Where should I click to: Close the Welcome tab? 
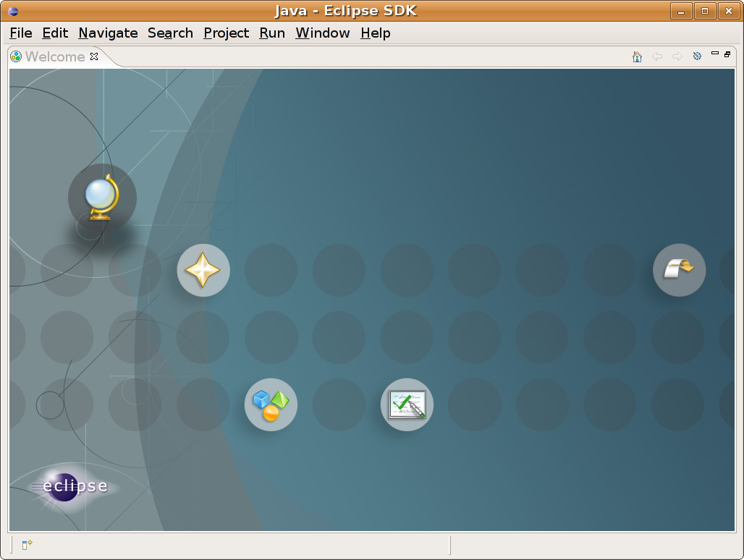pos(94,56)
